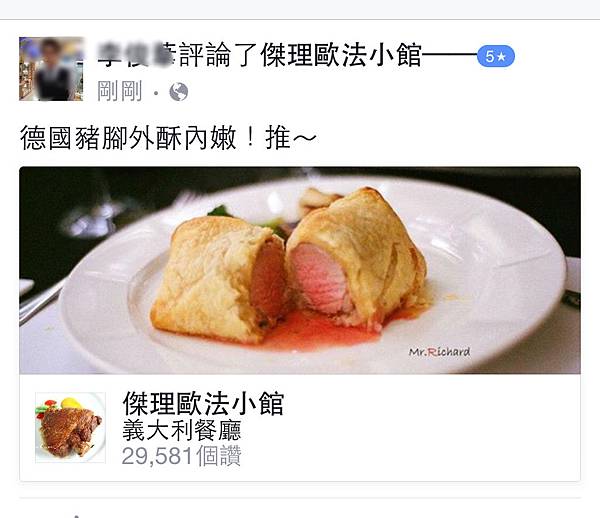Click the pink meat in the photo
The image size is (600, 518).
tap(318, 276)
